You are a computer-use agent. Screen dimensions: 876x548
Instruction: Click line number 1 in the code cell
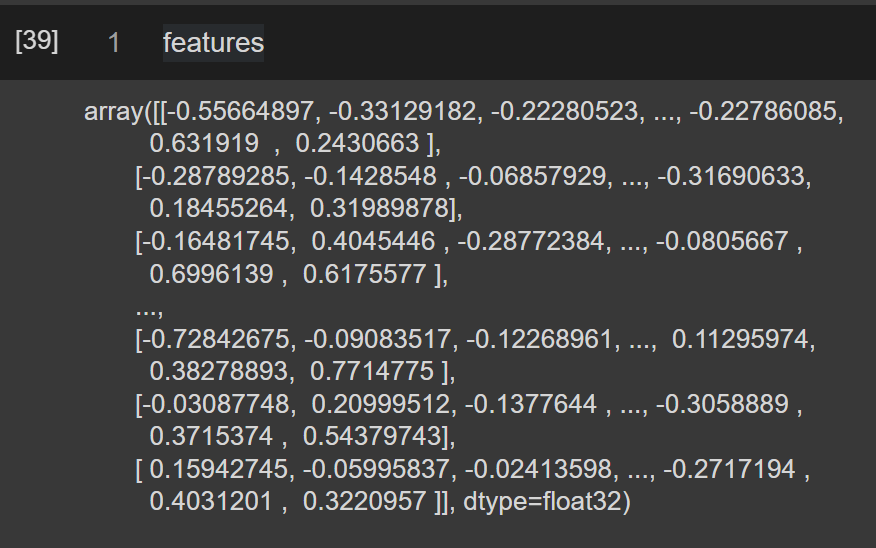(x=114, y=43)
